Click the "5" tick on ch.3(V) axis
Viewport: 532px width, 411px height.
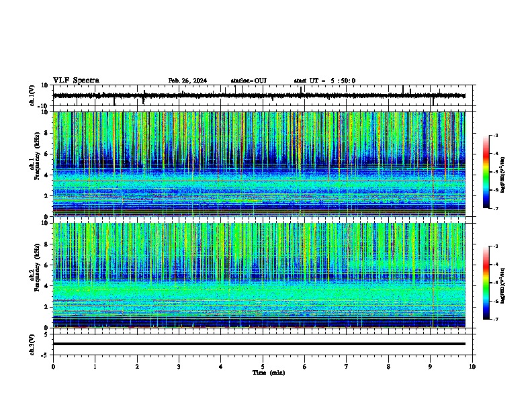click(47, 334)
